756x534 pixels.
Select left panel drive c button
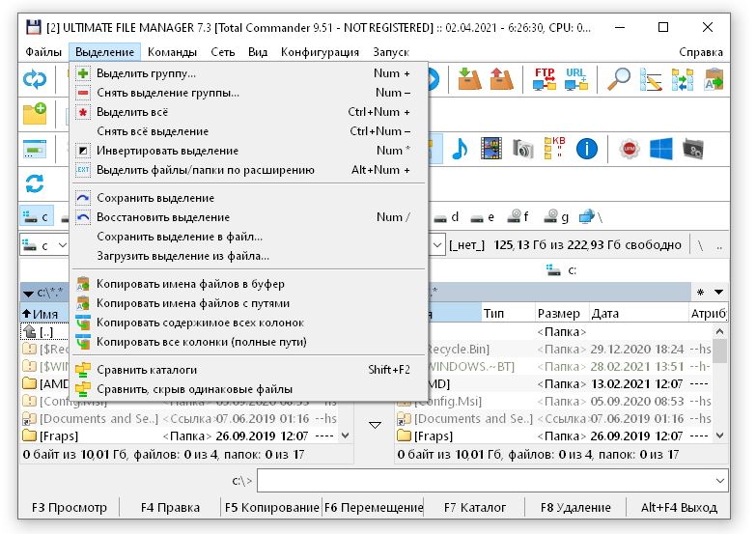[x=37, y=217]
